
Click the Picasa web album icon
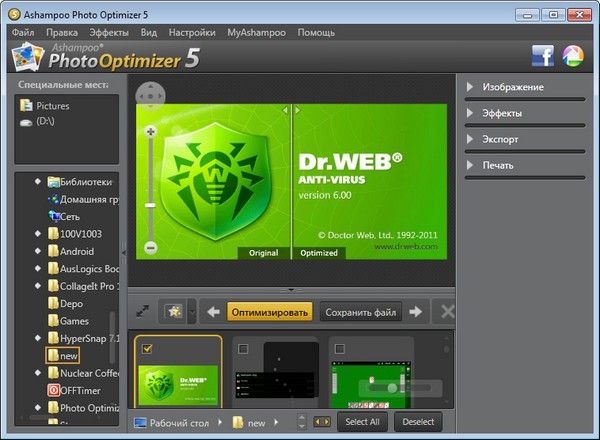pos(574,56)
